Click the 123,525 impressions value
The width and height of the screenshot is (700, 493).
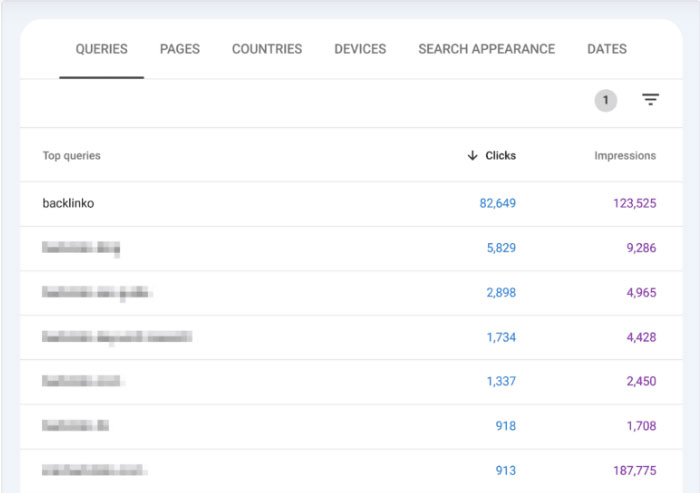point(634,203)
